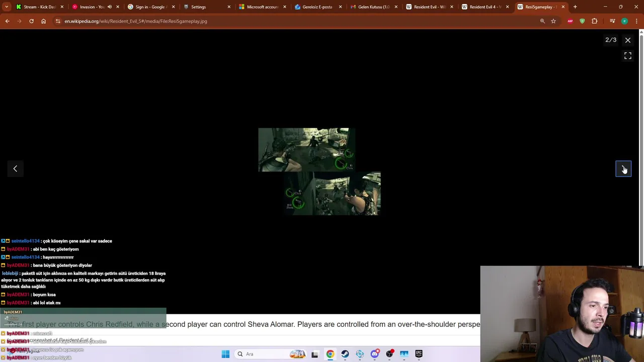Toggle fullscreen view of the image
The image size is (644, 362).
click(x=628, y=56)
